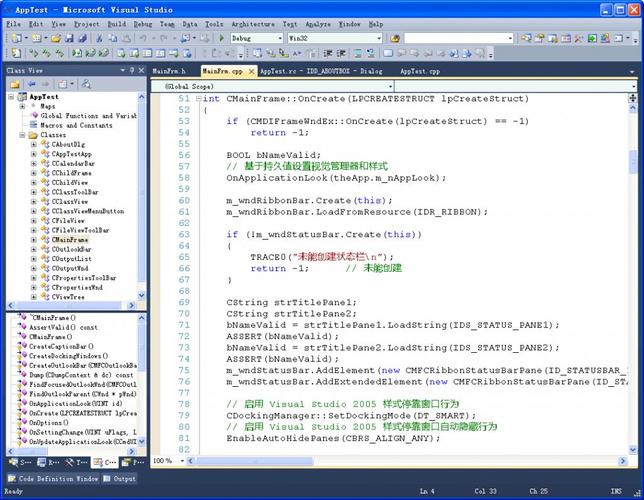Click the New Folder icon in Class View
The height and width of the screenshot is (500, 644).
pyautogui.click(x=11, y=84)
